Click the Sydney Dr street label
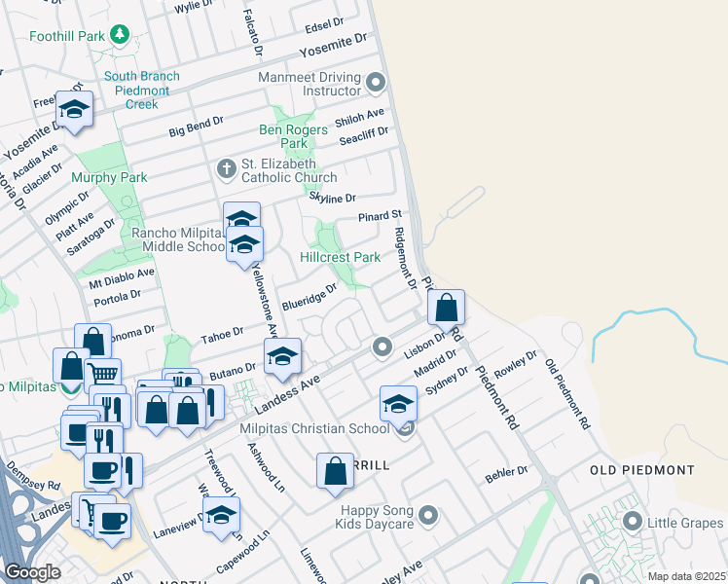 (447, 381)
